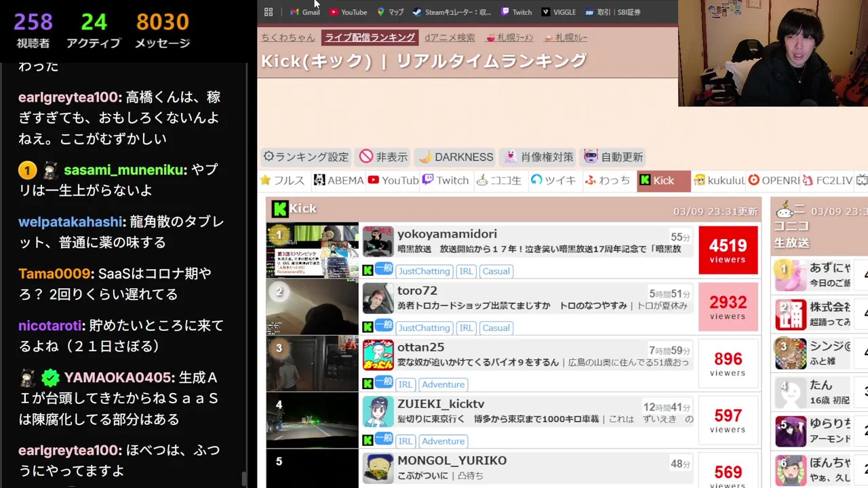Open toro72 channel name
The image size is (868, 488).
(x=417, y=291)
